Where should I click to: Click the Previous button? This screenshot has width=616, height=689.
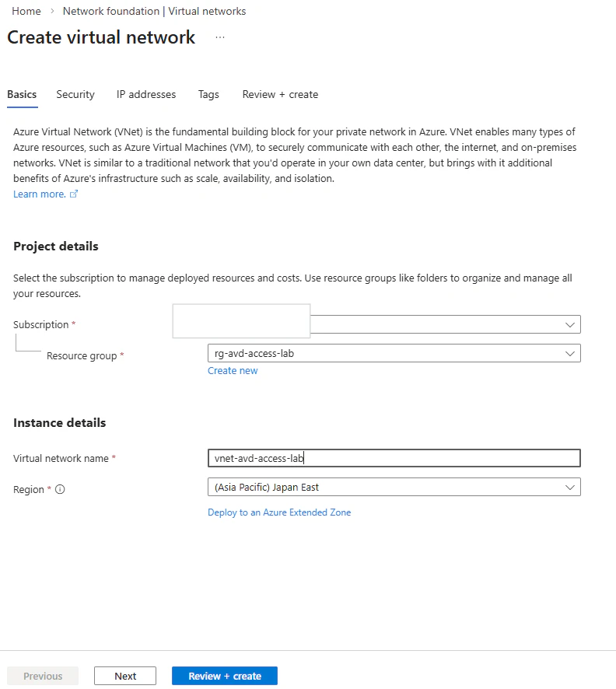point(43,676)
